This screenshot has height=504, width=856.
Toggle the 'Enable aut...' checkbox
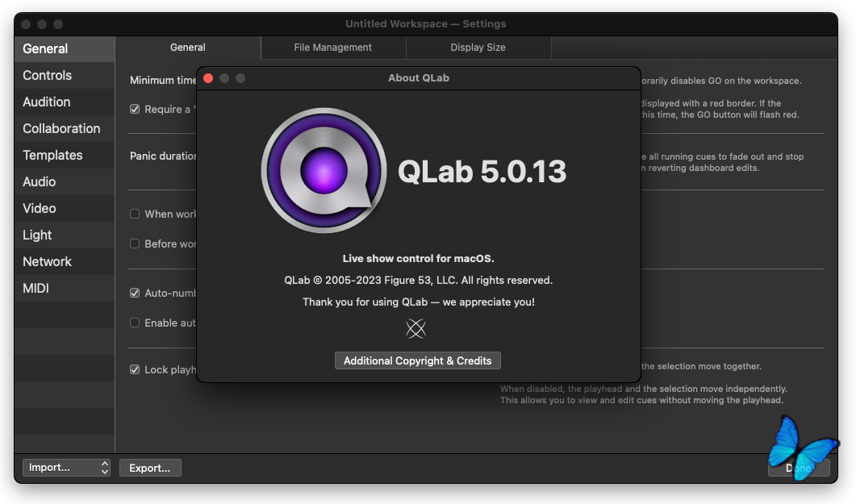pos(135,323)
